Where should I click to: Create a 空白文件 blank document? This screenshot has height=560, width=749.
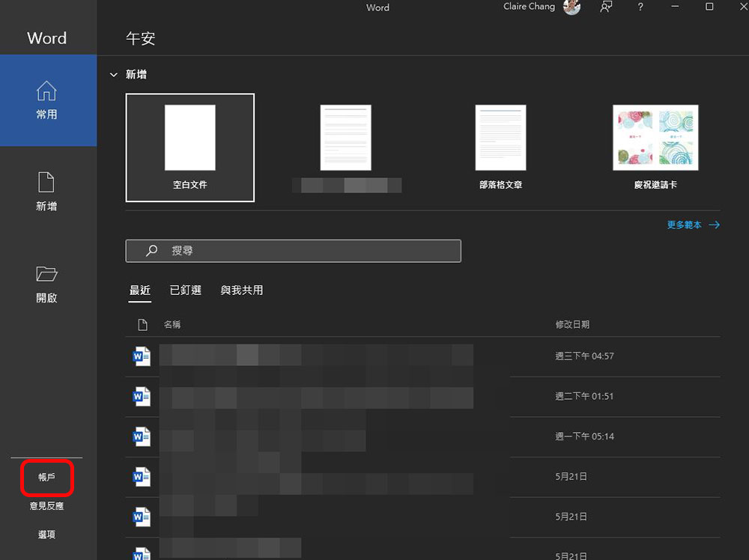click(x=190, y=147)
